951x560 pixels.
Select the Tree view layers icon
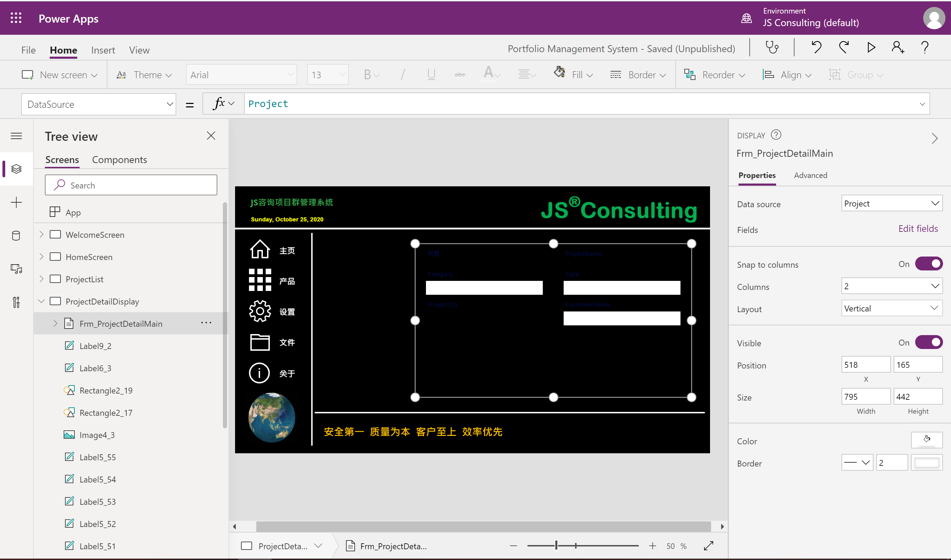tap(16, 169)
